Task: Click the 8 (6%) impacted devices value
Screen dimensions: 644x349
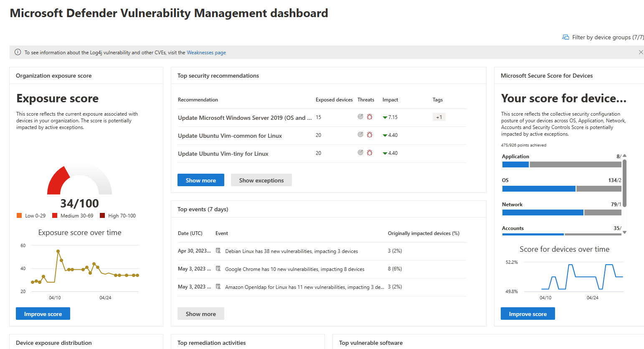Action: 395,269
